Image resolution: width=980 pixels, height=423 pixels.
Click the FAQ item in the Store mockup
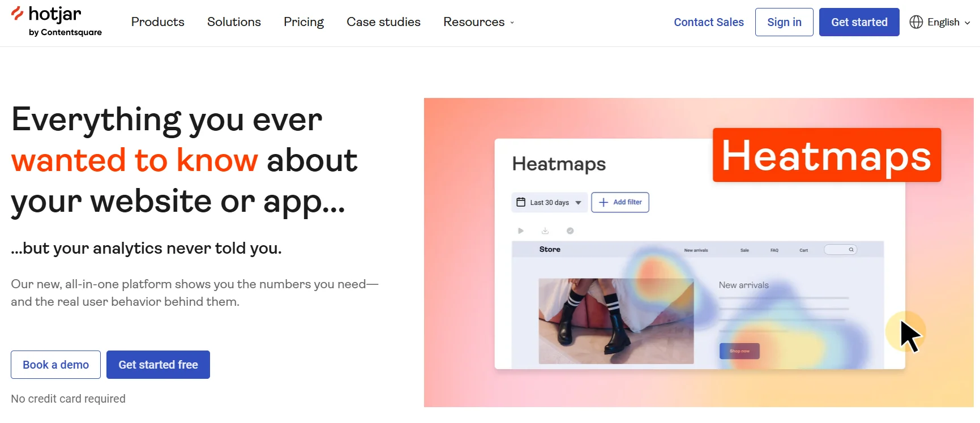pyautogui.click(x=774, y=250)
